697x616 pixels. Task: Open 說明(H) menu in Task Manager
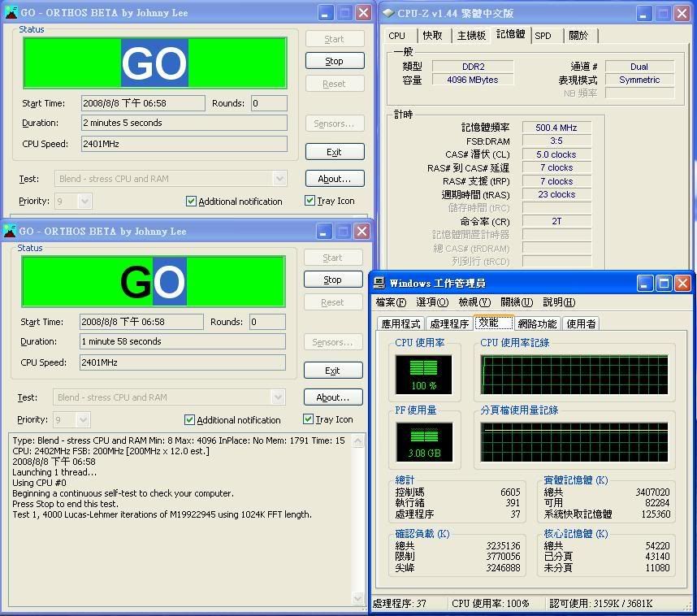click(x=559, y=302)
